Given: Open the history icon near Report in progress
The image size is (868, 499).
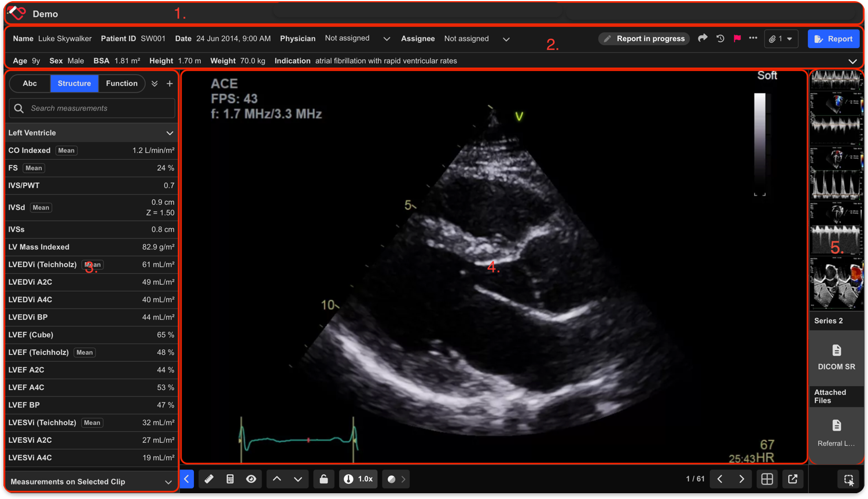Looking at the screenshot, I should (720, 39).
